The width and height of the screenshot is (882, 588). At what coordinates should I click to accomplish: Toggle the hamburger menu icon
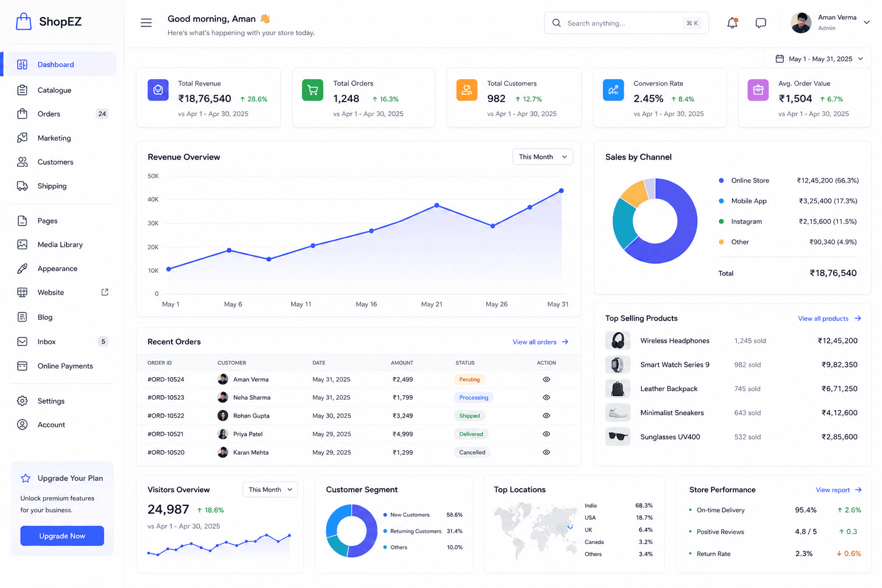pyautogui.click(x=146, y=23)
